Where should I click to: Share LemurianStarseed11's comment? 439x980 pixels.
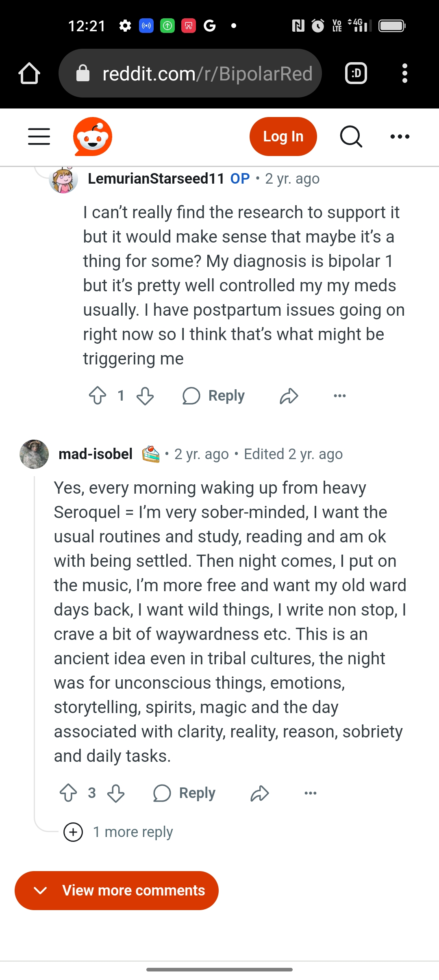[289, 395]
